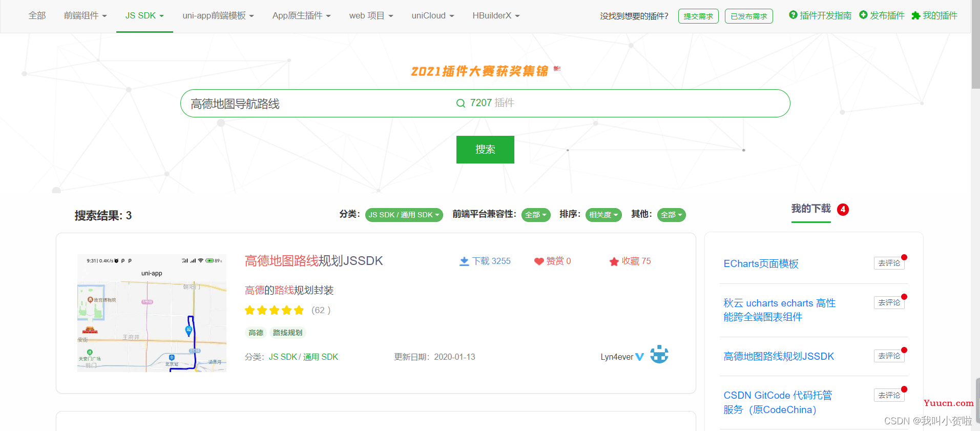Open the 2021插件大赛获奖集锦 banner link

479,71
